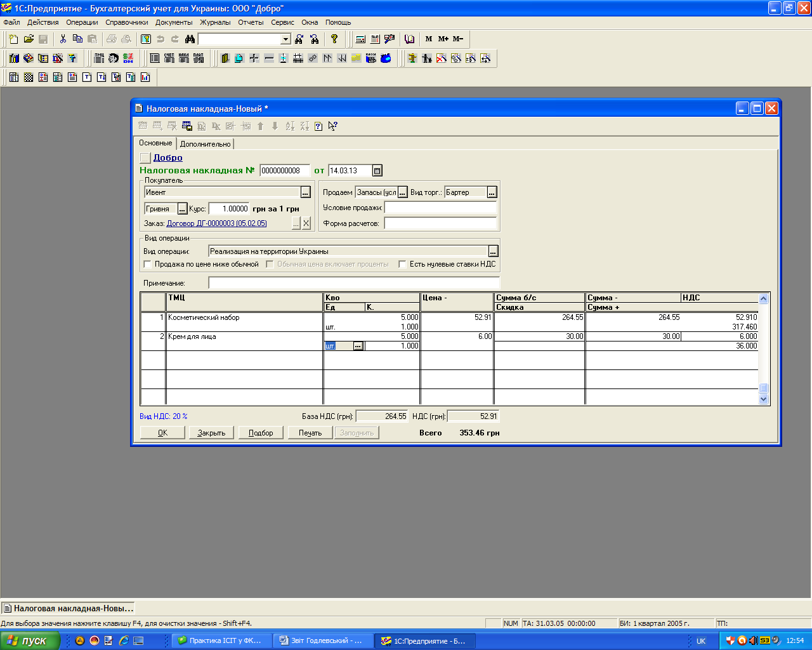Image resolution: width=812 pixels, height=650 pixels.
Task: Click the 'Косметический набор' table cell
Action: click(245, 317)
